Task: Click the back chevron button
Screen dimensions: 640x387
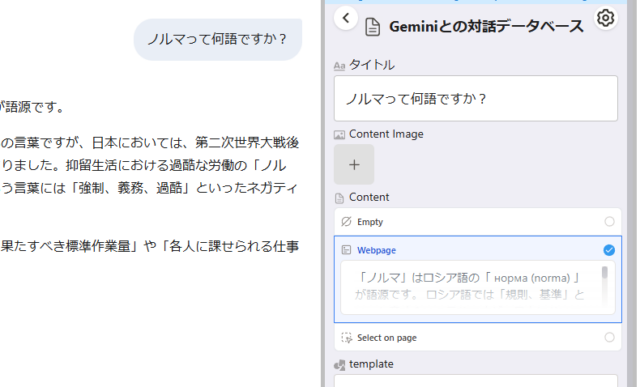Action: tap(346, 18)
